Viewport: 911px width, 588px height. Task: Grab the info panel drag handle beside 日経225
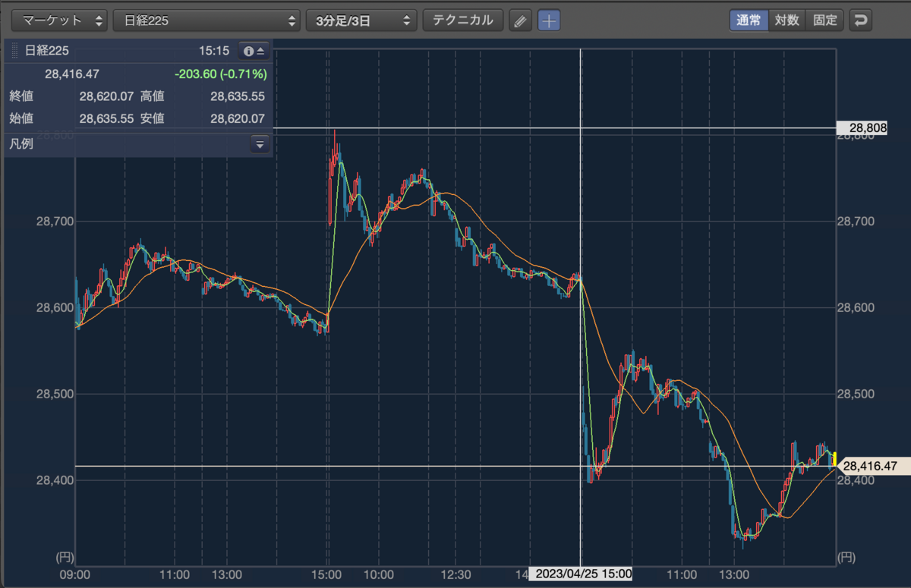coord(14,51)
